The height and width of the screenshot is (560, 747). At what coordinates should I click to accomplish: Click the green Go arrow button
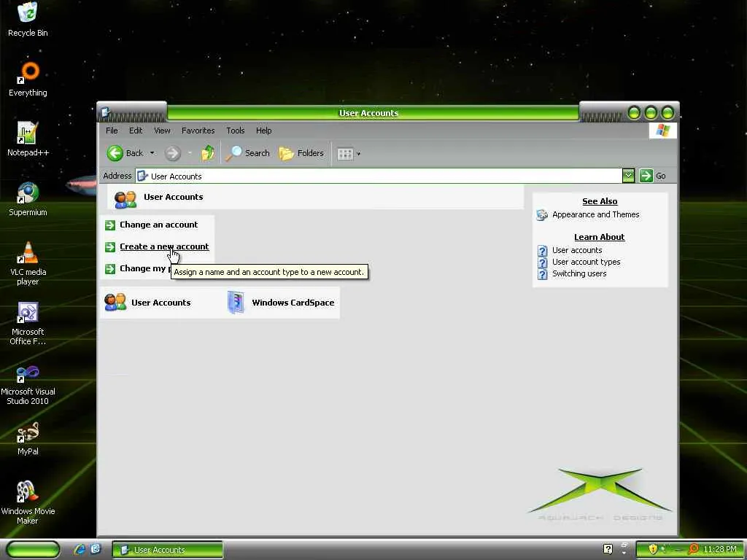point(646,176)
